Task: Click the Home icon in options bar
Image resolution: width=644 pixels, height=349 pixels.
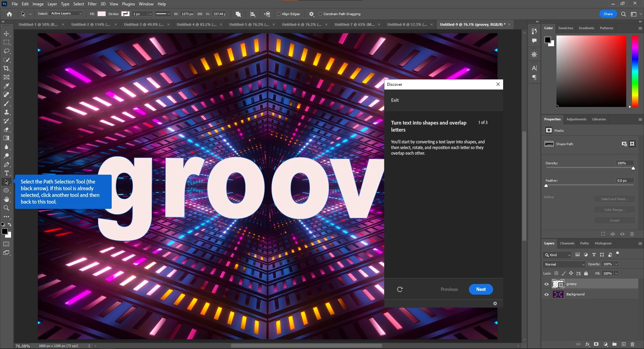Action: pyautogui.click(x=9, y=14)
